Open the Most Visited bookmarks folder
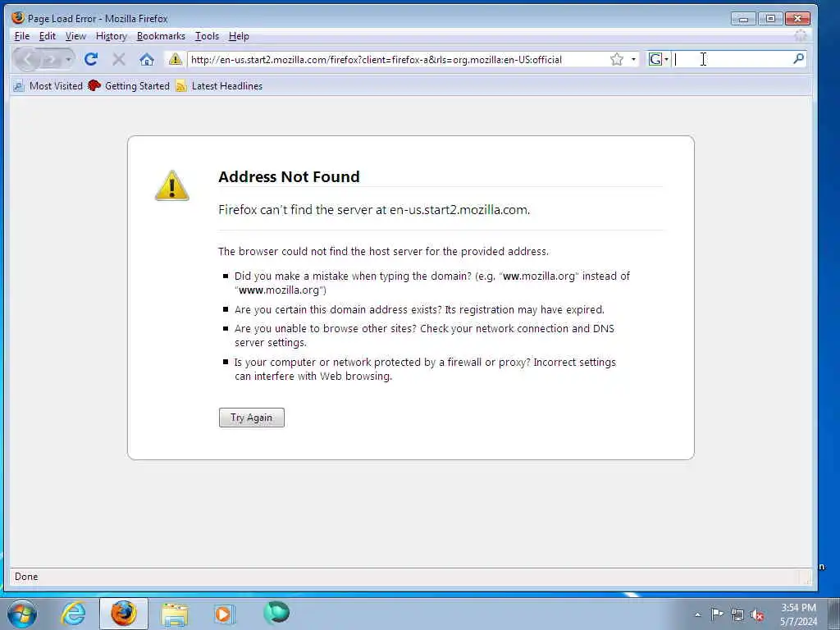Image resolution: width=840 pixels, height=630 pixels. (48, 85)
